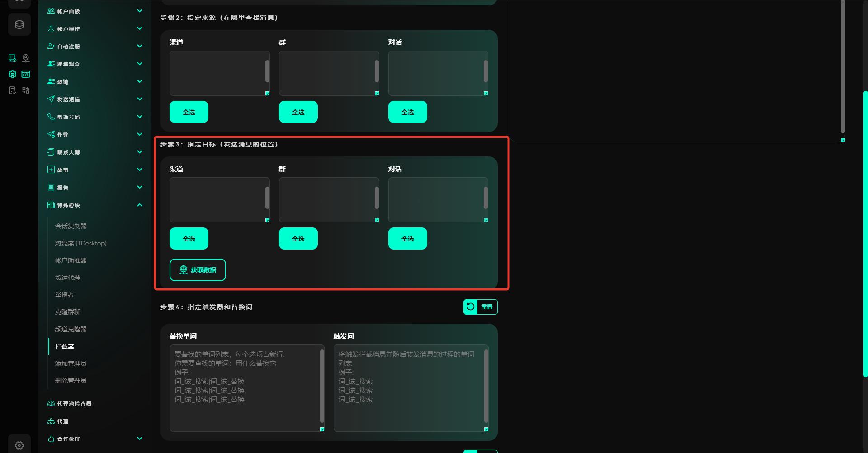
Task: Expand the 发送短信 menu section
Action: tap(140, 99)
